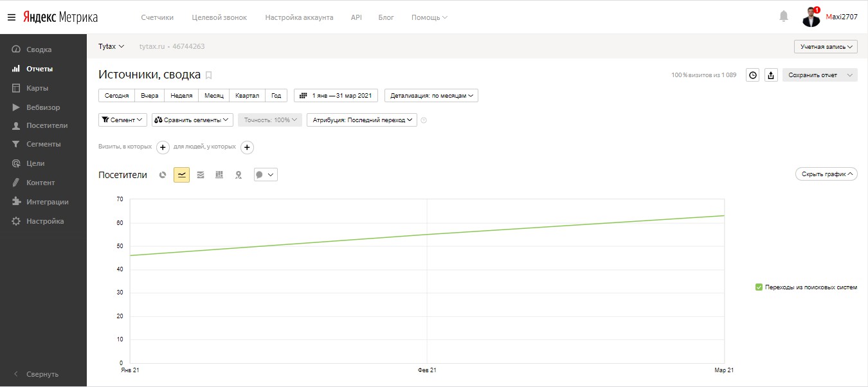
Task: Uncheck Переходы из поисковых систем legend checkbox
Action: (759, 287)
